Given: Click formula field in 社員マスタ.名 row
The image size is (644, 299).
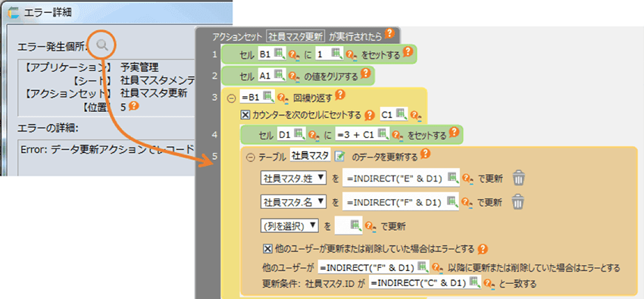Looking at the screenshot, I should (x=402, y=202).
